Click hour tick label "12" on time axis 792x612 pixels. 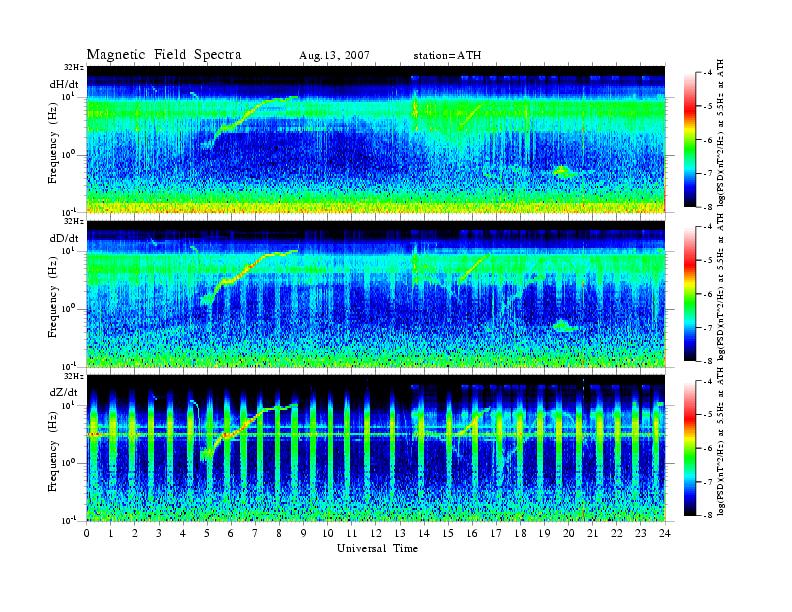pos(376,534)
